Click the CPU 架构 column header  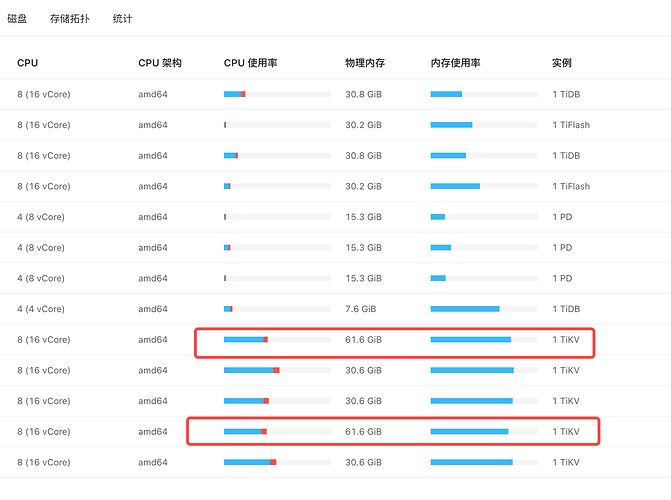coord(160,63)
